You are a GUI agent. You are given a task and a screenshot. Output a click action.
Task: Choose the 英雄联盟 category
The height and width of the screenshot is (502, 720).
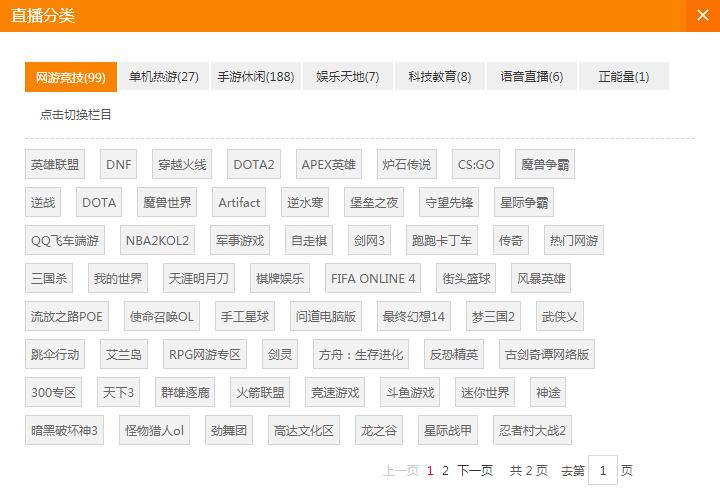point(55,164)
